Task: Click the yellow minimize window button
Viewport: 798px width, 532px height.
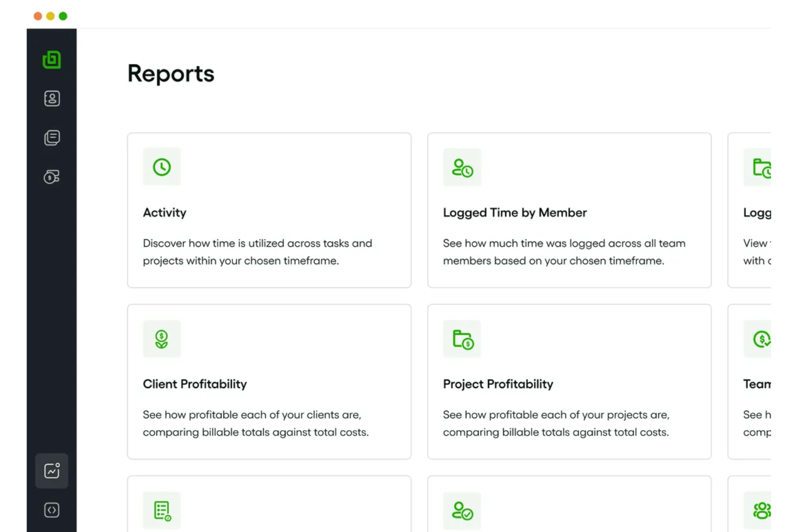Action: pyautogui.click(x=50, y=16)
